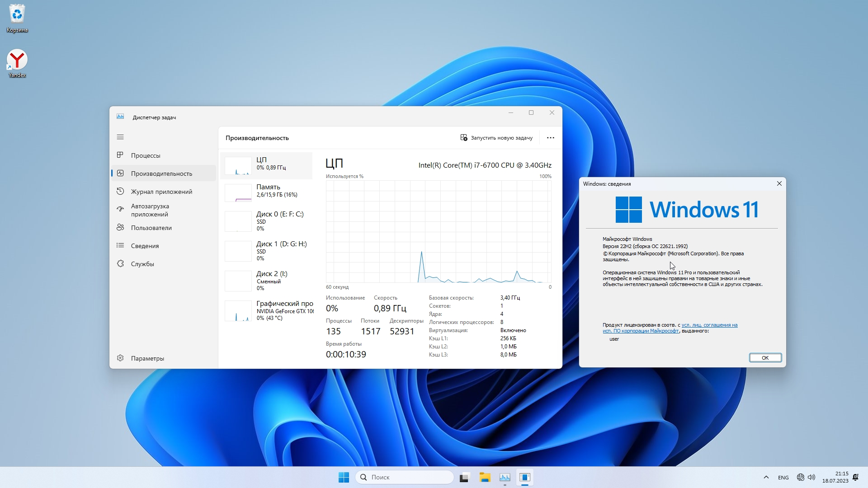Open File Explorer from the taskbar

(485, 477)
